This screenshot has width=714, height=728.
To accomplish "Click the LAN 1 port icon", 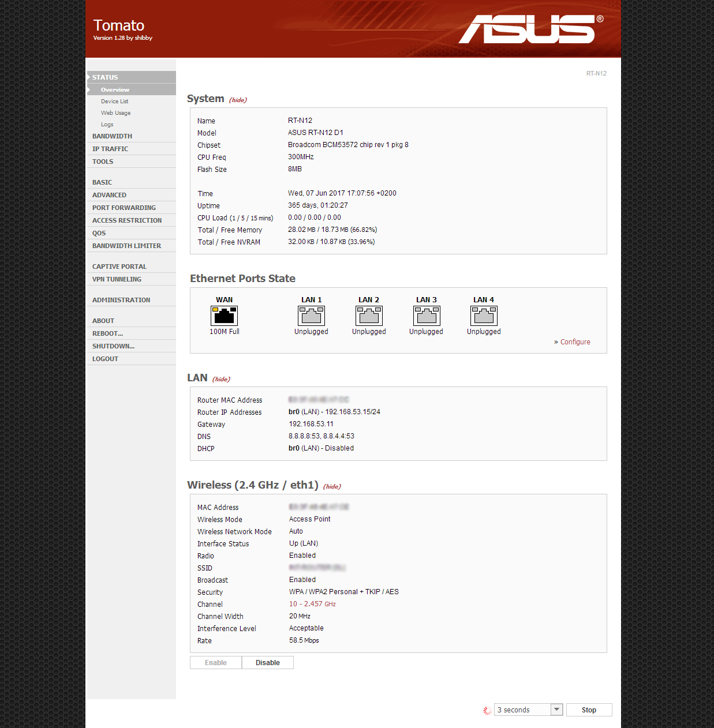I will tap(311, 316).
